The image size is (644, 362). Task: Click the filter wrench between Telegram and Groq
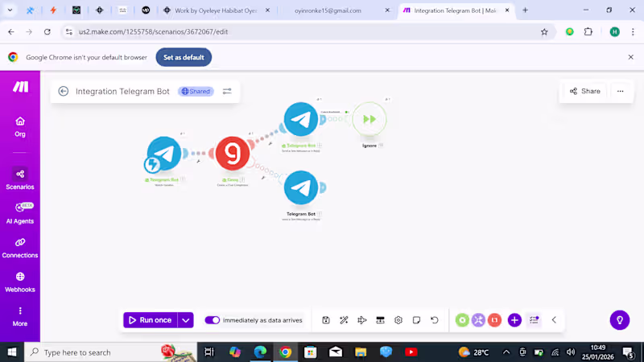(x=198, y=162)
